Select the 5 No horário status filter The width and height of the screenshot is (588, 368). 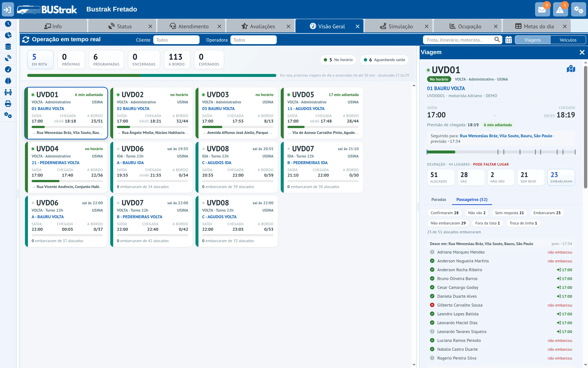pyautogui.click(x=338, y=60)
